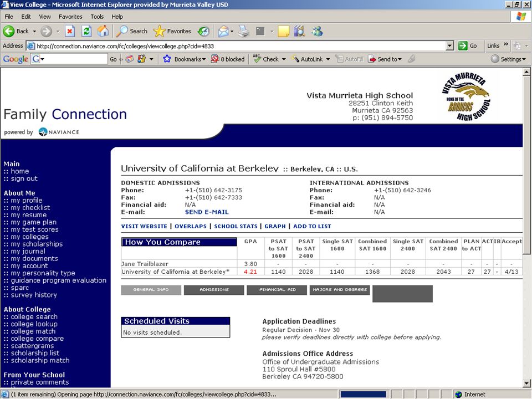This screenshot has width=532, height=399.
Task: Run the ABC spell Check tool
Action: 265,59
